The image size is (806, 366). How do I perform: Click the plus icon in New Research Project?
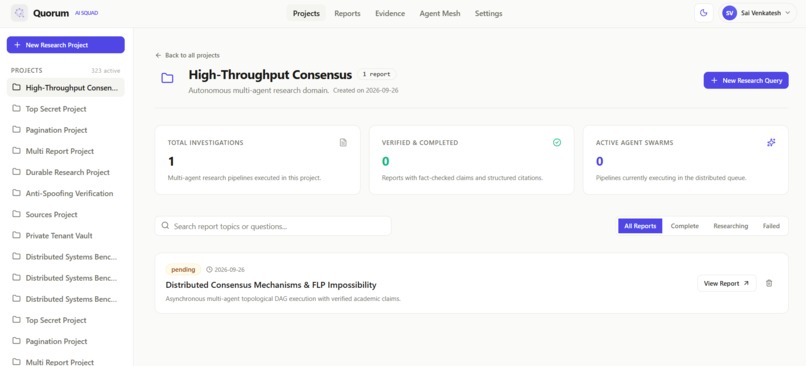pyautogui.click(x=17, y=45)
